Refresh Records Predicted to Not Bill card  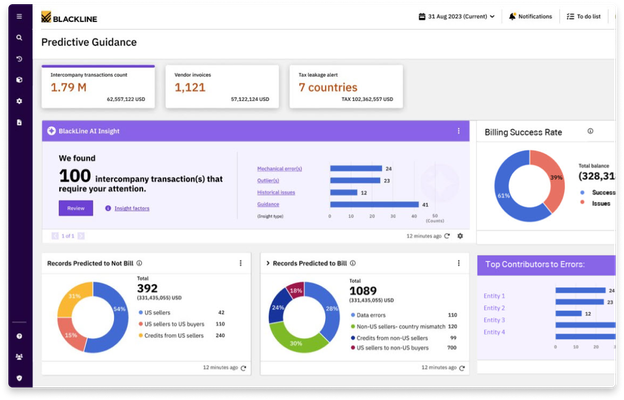point(243,368)
